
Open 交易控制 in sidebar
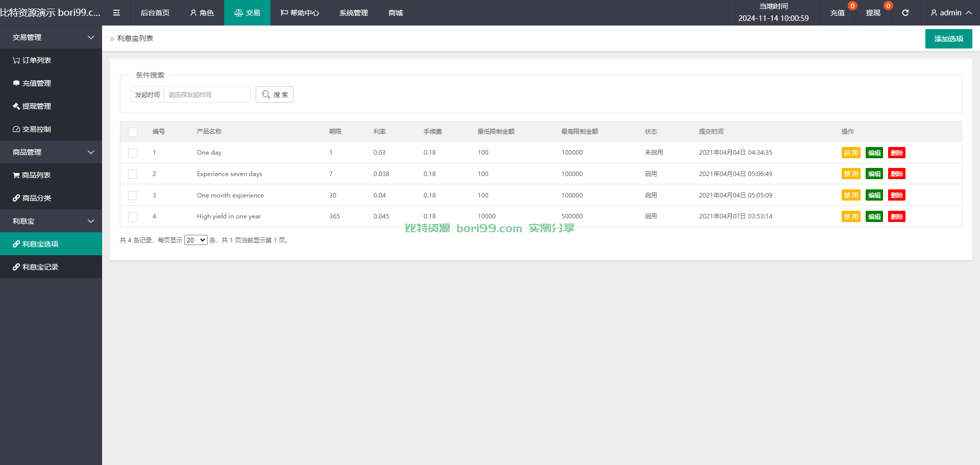(51, 129)
